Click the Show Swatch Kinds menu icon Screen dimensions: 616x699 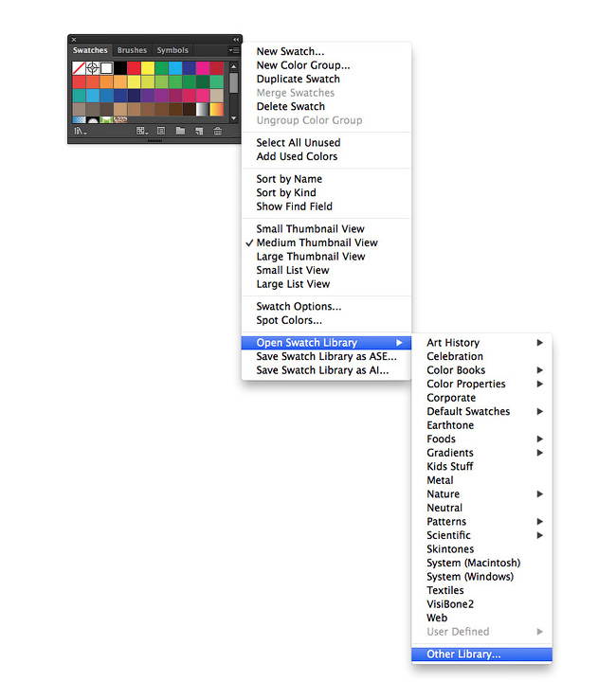pos(142,131)
